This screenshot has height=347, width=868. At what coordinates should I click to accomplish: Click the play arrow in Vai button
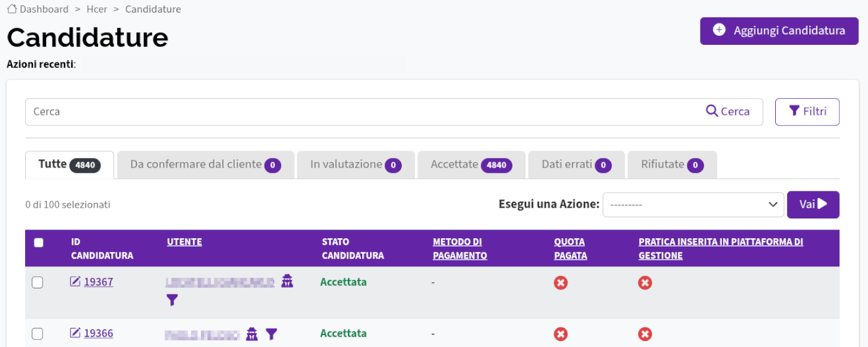pyautogui.click(x=823, y=204)
